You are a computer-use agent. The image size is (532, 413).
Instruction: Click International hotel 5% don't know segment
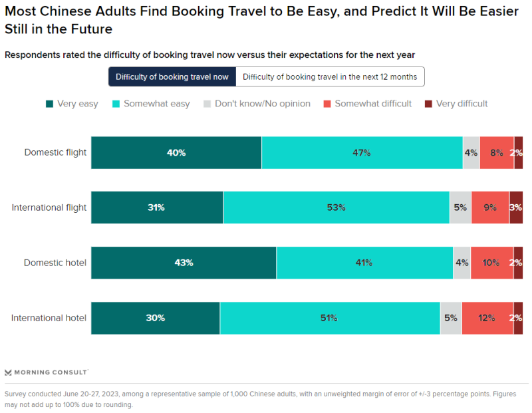tap(451, 318)
